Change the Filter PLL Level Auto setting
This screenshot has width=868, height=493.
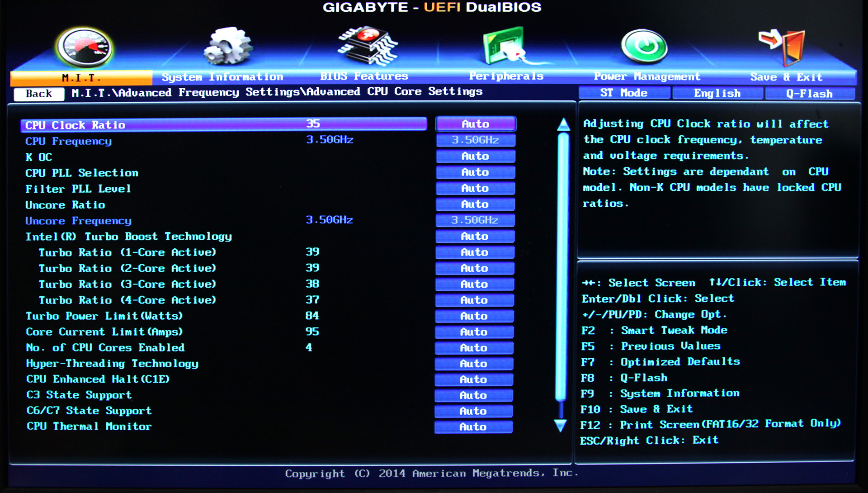[475, 188]
